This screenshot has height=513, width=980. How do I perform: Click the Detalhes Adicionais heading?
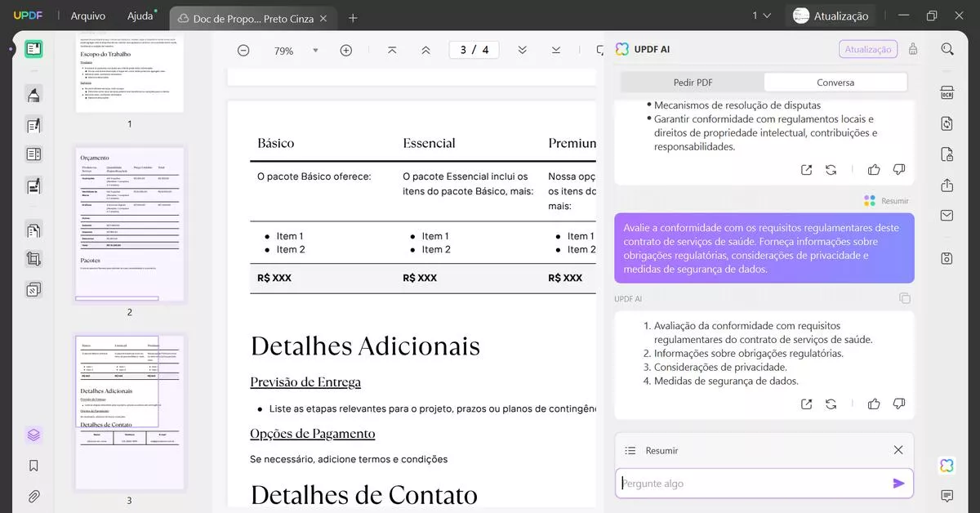coord(365,346)
